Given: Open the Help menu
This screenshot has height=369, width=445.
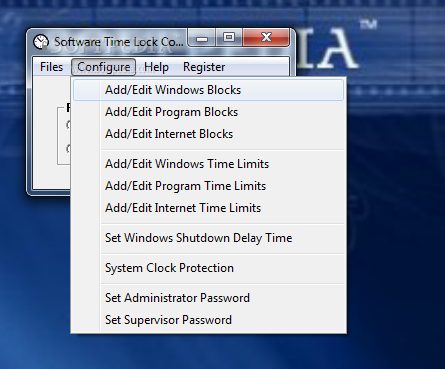Looking at the screenshot, I should (156, 67).
